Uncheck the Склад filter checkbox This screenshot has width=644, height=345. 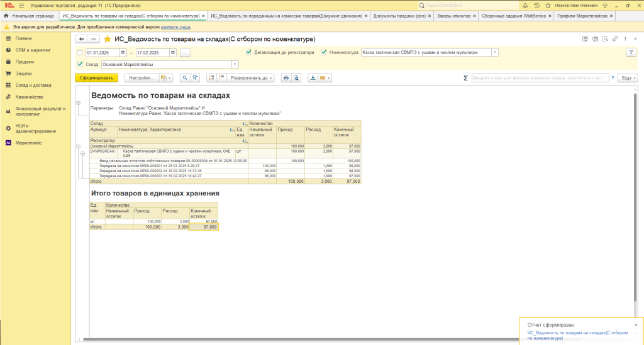click(80, 64)
